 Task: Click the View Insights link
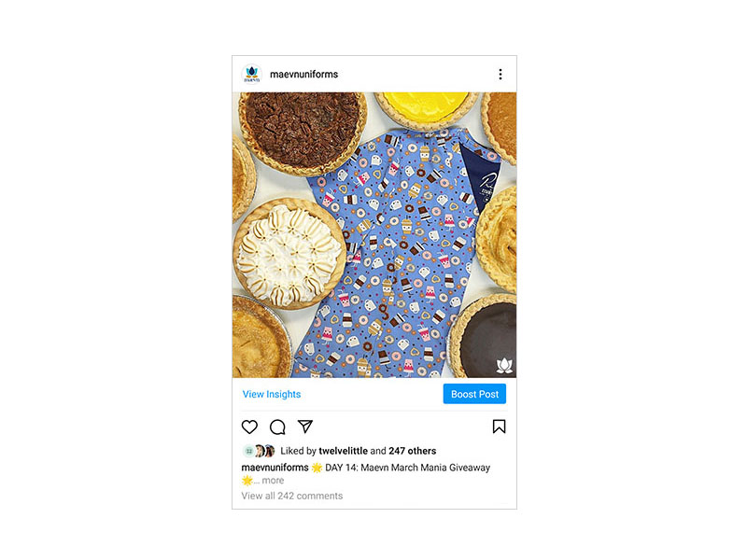pyautogui.click(x=272, y=394)
